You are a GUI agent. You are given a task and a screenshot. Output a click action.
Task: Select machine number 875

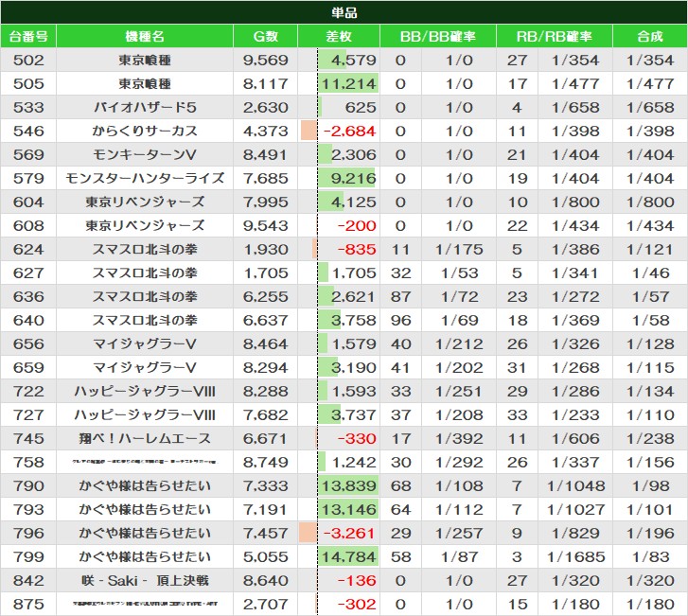click(28, 605)
